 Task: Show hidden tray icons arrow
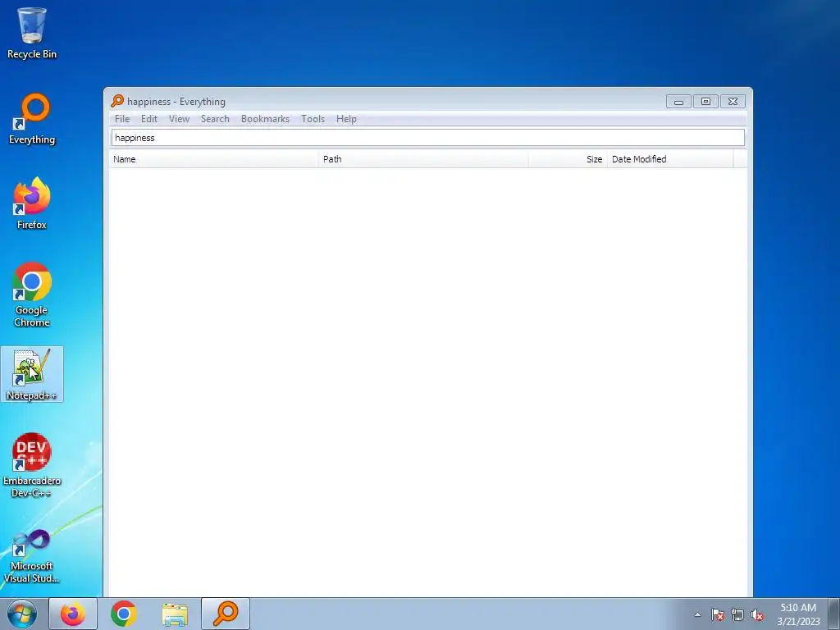697,614
